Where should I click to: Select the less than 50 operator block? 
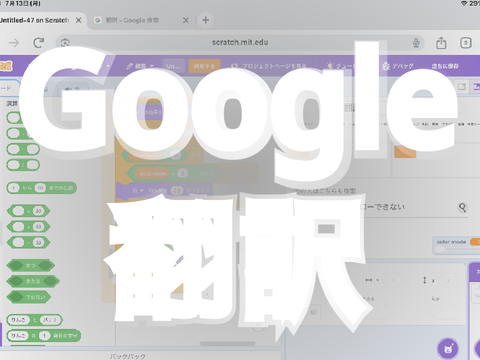click(28, 227)
